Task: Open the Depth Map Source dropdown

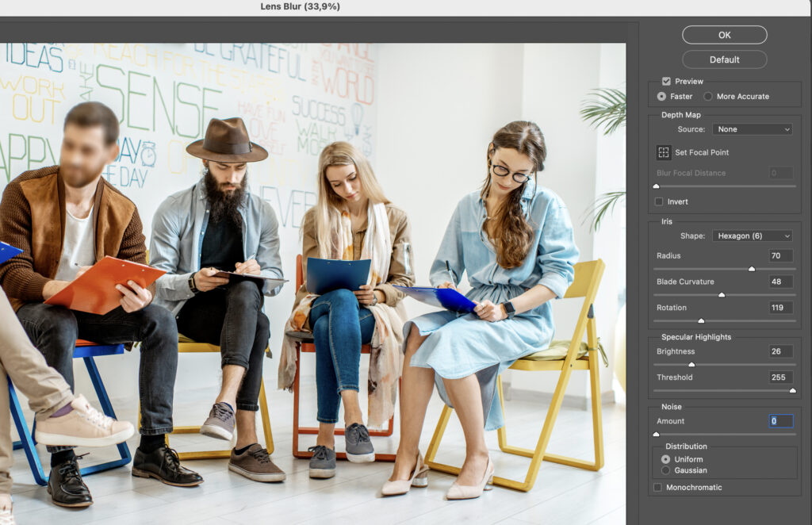Action: [752, 129]
